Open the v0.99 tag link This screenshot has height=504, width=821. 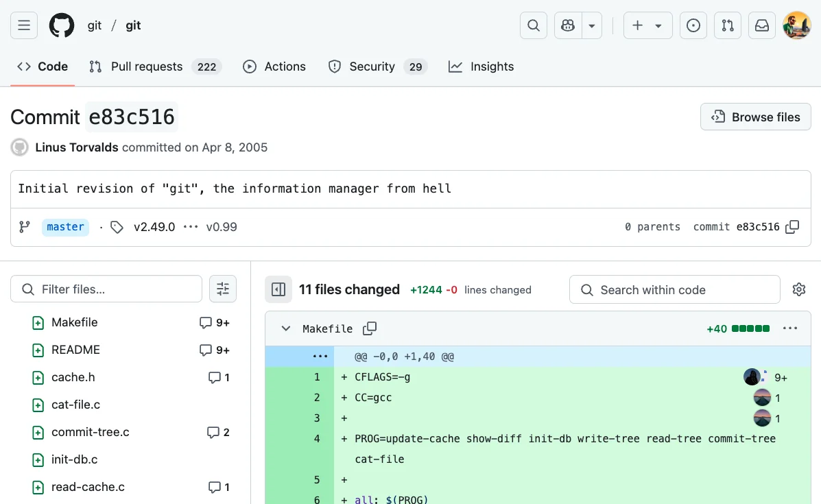(x=222, y=227)
